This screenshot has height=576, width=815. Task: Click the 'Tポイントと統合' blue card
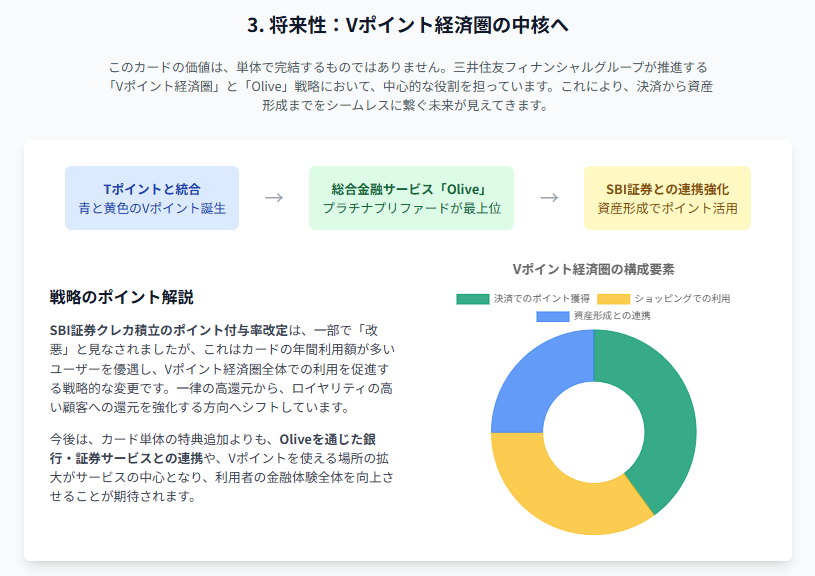152,198
